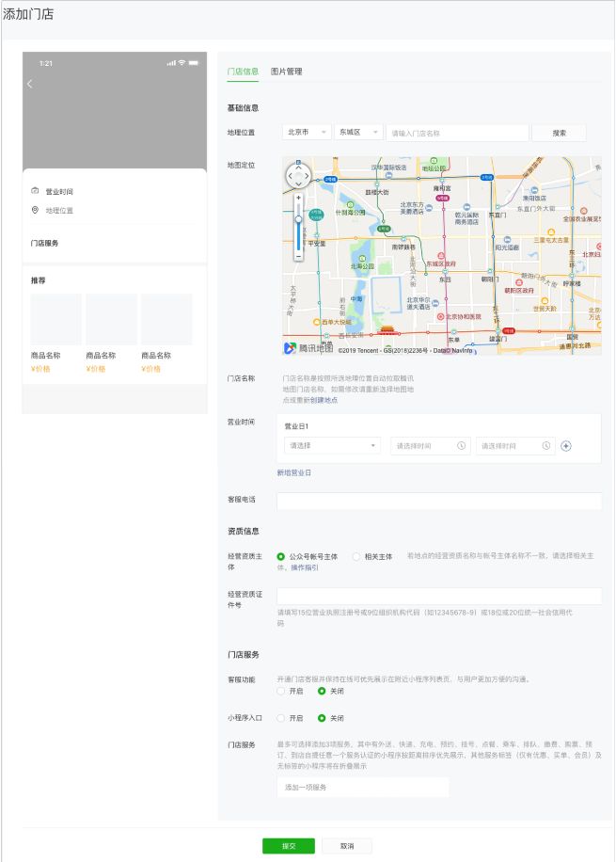The height and width of the screenshot is (862, 616).
Task: Click the 地理位置 pin icon in preview
Action: tap(35, 210)
